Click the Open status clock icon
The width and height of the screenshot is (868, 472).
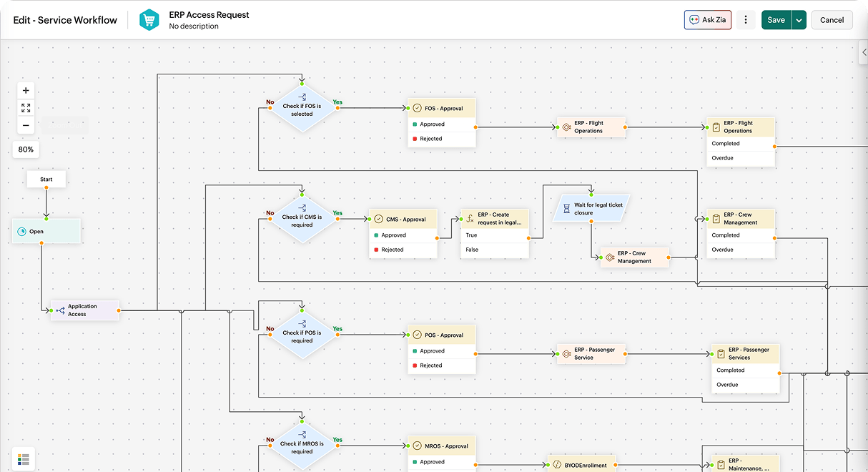pyautogui.click(x=21, y=231)
